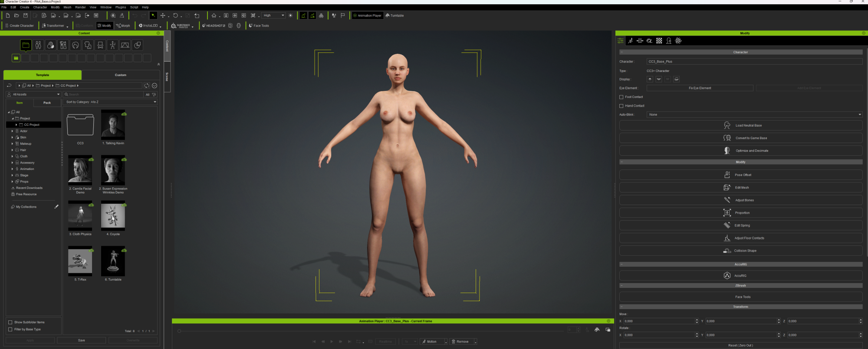Open the Plugins menu
This screenshot has width=868, height=349.
point(121,7)
